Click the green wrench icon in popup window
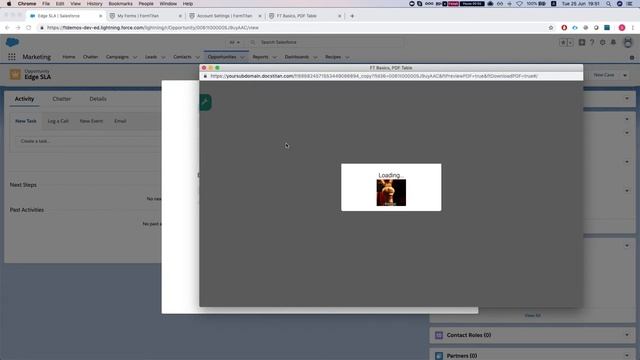Viewport: 640px width, 360px height. pyautogui.click(x=205, y=102)
